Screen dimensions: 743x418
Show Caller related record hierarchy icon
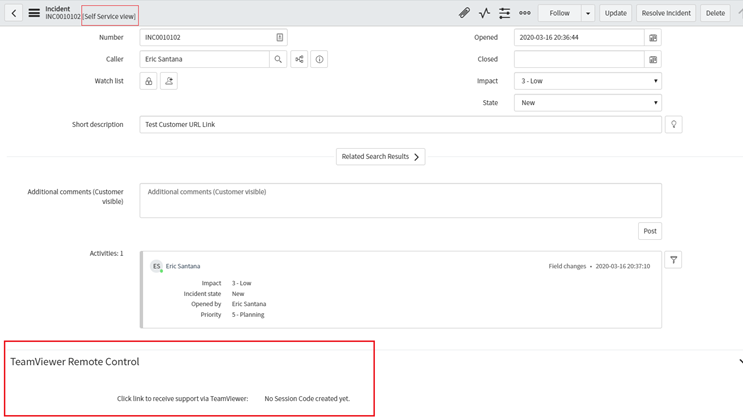299,59
